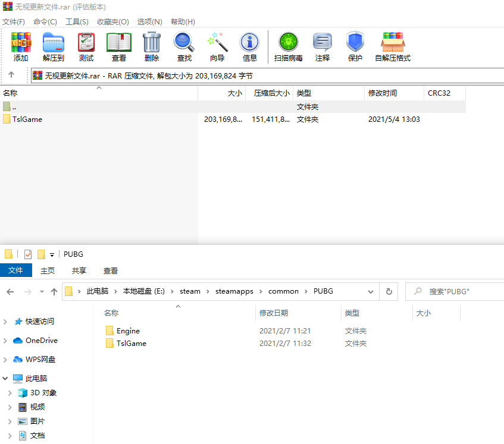Viewport: 504px width, 444px height.
Task: Click the blue 文件 tab button
Action: 16,270
